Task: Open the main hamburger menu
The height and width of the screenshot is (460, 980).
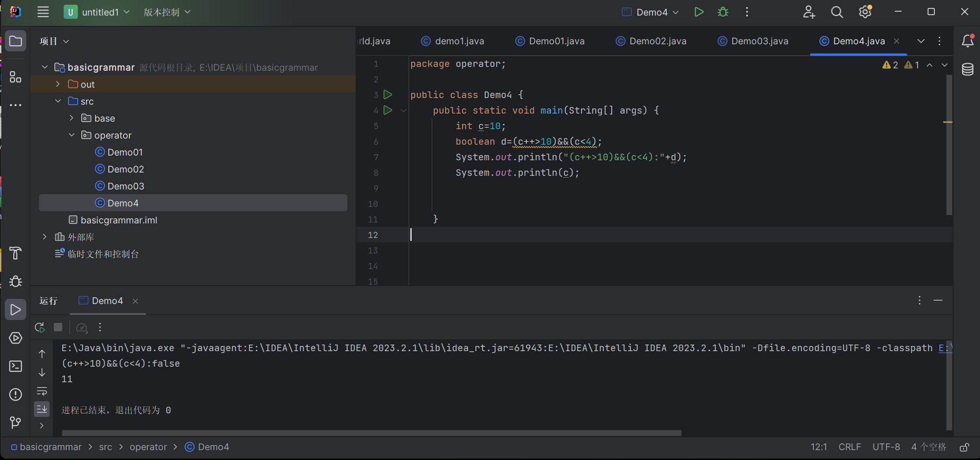Action: [x=43, y=12]
